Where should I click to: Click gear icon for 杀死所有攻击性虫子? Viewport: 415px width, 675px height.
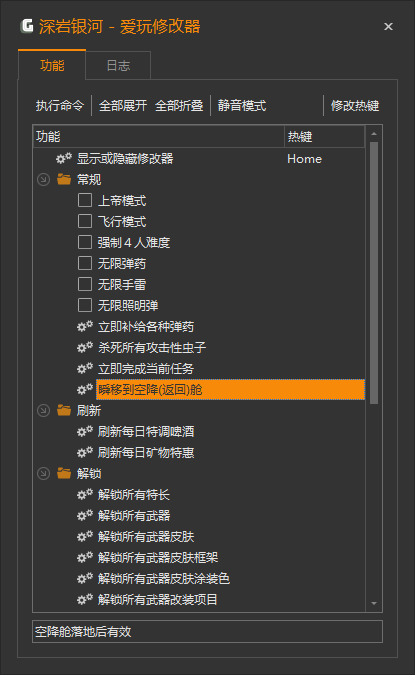(x=85, y=347)
